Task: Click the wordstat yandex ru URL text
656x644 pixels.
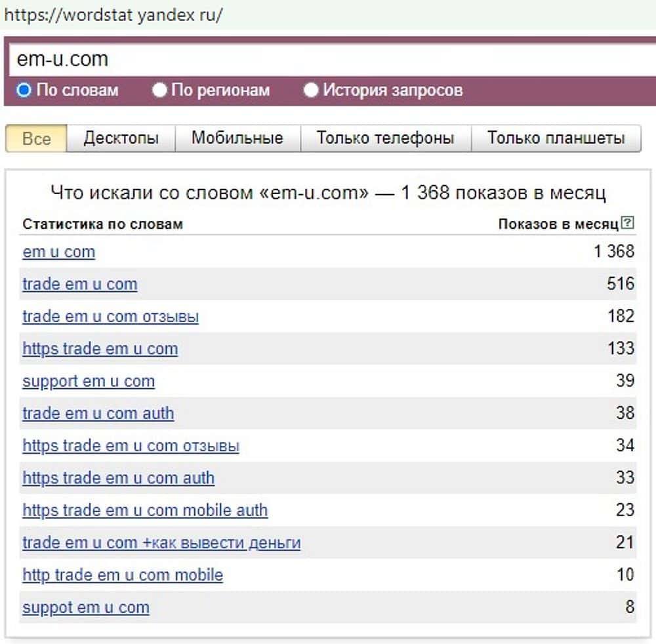Action: pyautogui.click(x=113, y=15)
